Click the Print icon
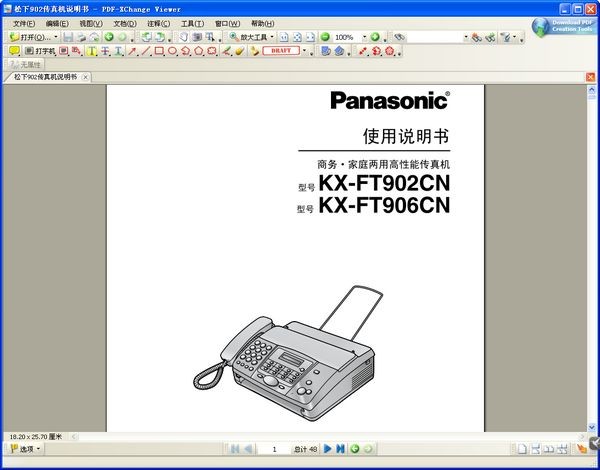Image resolution: width=600 pixels, height=470 pixels. pos(81,37)
